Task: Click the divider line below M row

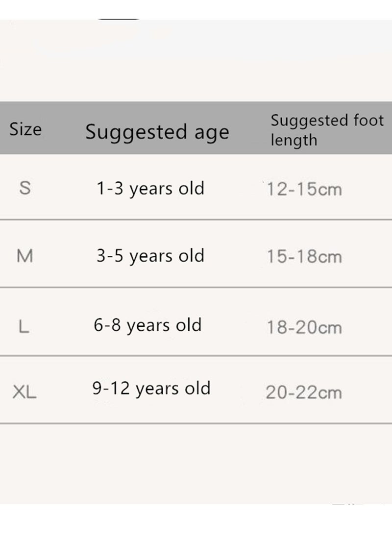Action: [196, 287]
